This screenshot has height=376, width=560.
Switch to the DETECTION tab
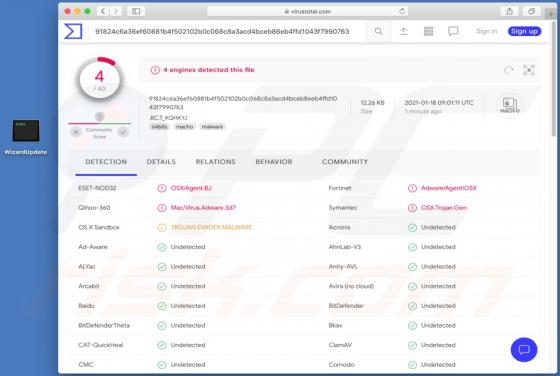(106, 162)
